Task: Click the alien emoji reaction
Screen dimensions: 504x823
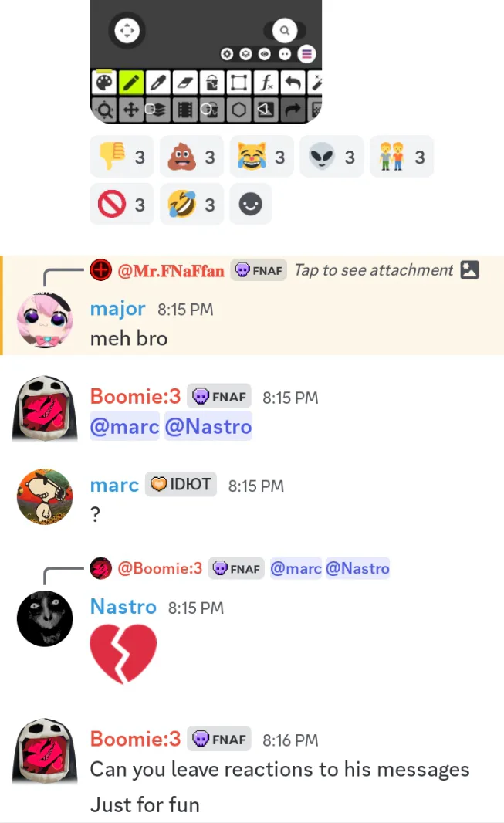Action: pos(331,157)
